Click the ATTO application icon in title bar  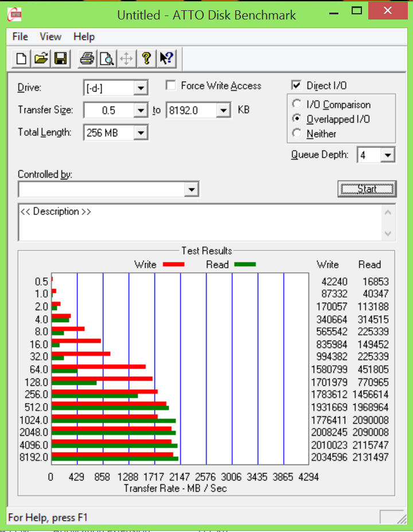coord(14,15)
